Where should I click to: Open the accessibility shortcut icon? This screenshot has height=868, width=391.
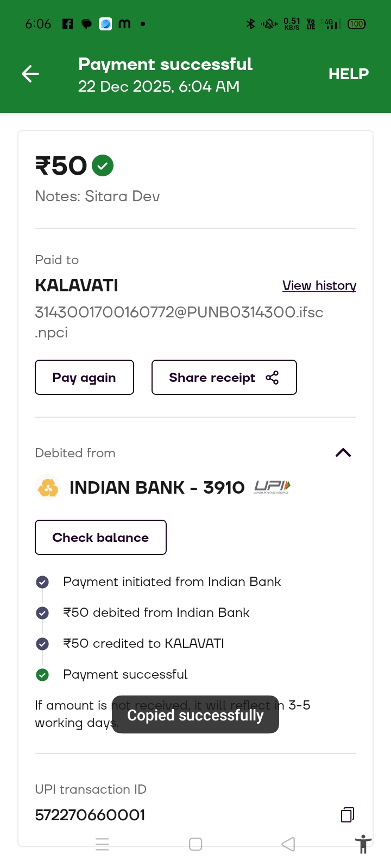(363, 844)
